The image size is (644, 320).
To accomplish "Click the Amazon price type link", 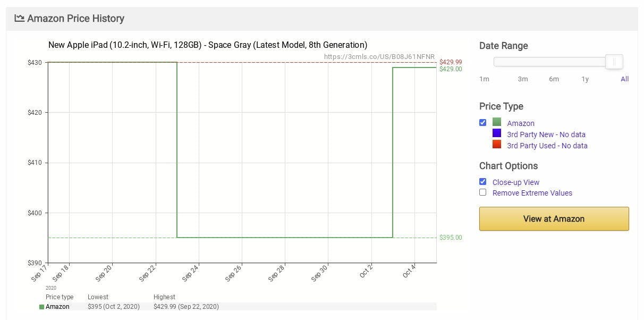I will tap(521, 123).
